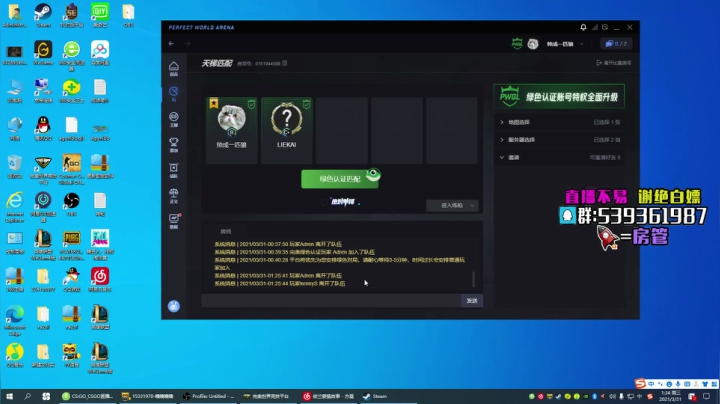This screenshot has width=720, height=404.
Task: Open the iQIYI desktop icon
Action: 100,15
